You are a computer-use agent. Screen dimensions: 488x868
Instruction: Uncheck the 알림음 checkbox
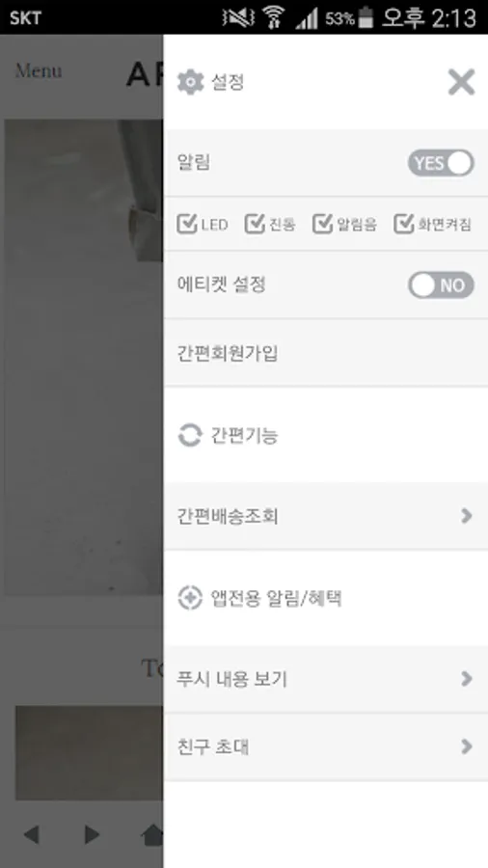[x=323, y=224]
